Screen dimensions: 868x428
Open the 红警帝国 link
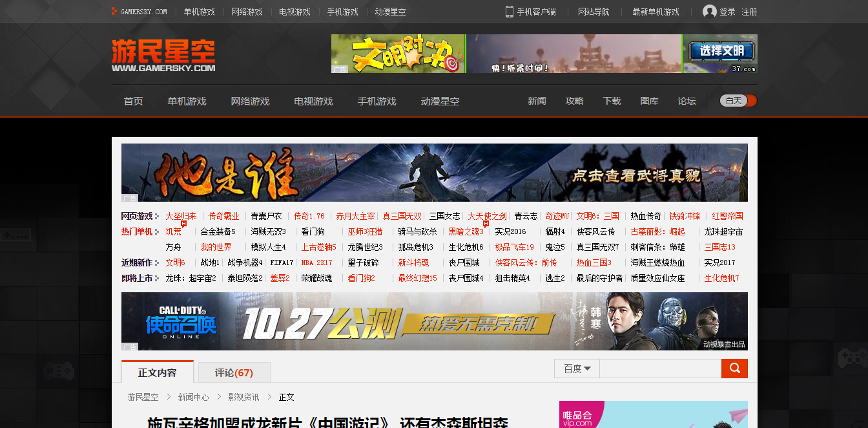[x=727, y=216]
